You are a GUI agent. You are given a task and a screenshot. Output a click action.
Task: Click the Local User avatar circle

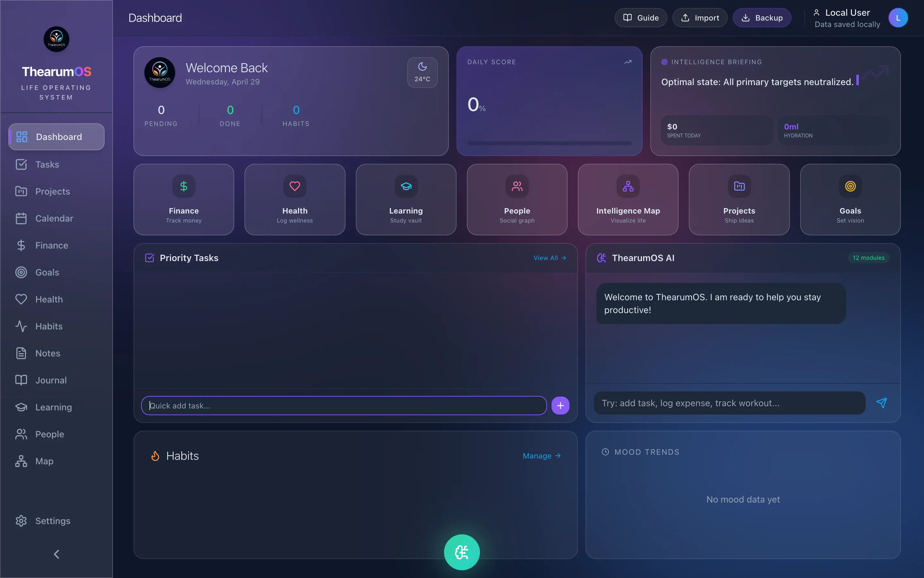898,18
